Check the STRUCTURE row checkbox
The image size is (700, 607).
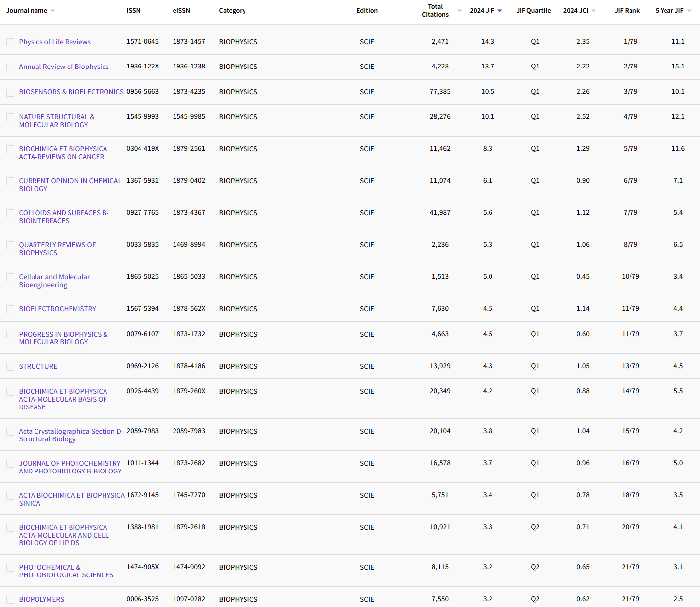click(10, 367)
